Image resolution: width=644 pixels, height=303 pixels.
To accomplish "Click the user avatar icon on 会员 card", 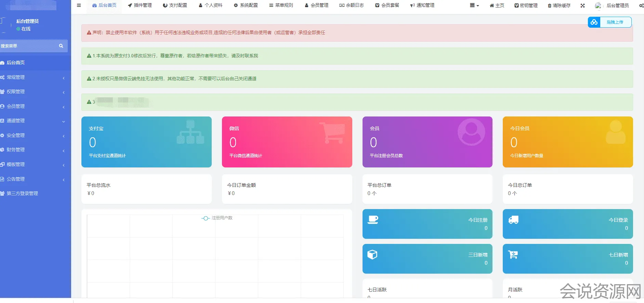I will [x=471, y=132].
